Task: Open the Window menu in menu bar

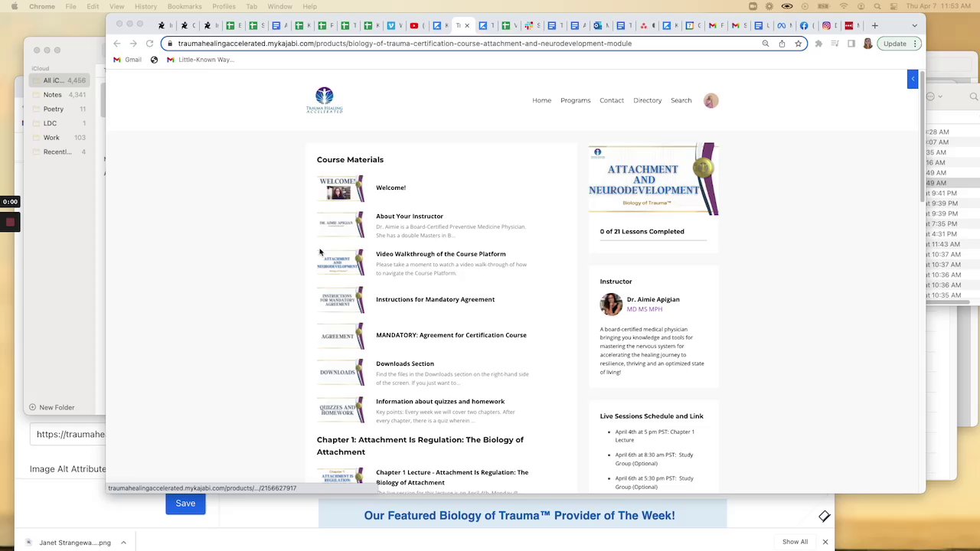Action: click(279, 6)
